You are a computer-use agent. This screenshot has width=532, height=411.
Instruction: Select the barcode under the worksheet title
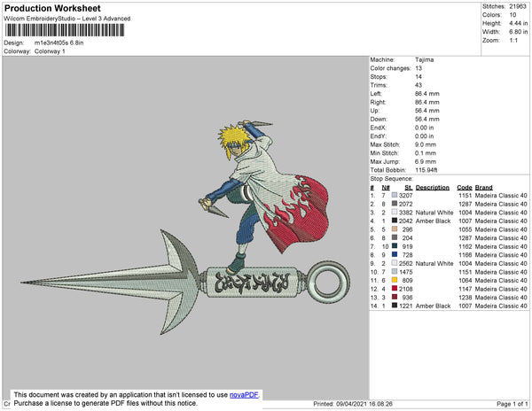point(65,30)
